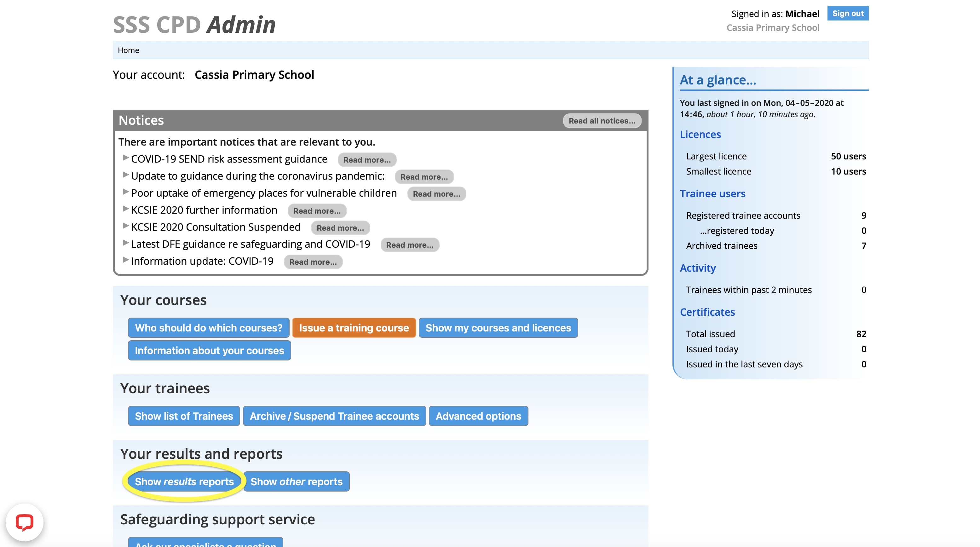The width and height of the screenshot is (980, 547).
Task: Click the orange Issue a training course button
Action: (354, 328)
